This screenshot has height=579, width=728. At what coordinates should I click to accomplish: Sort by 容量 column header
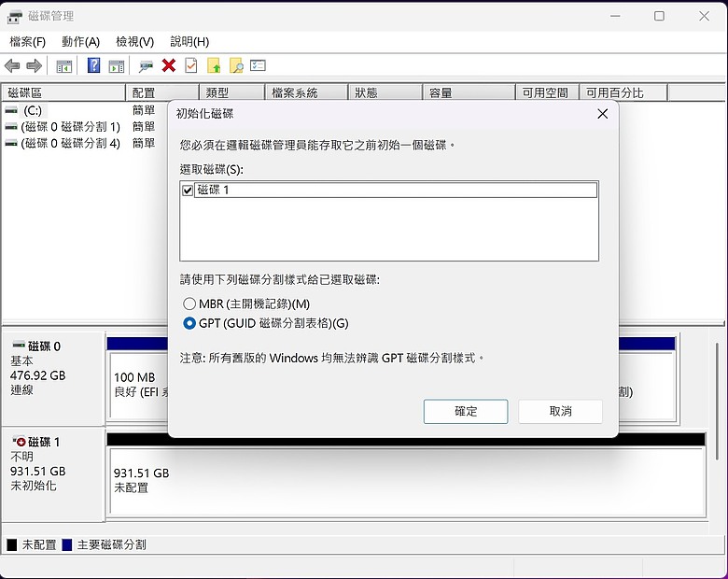[469, 93]
